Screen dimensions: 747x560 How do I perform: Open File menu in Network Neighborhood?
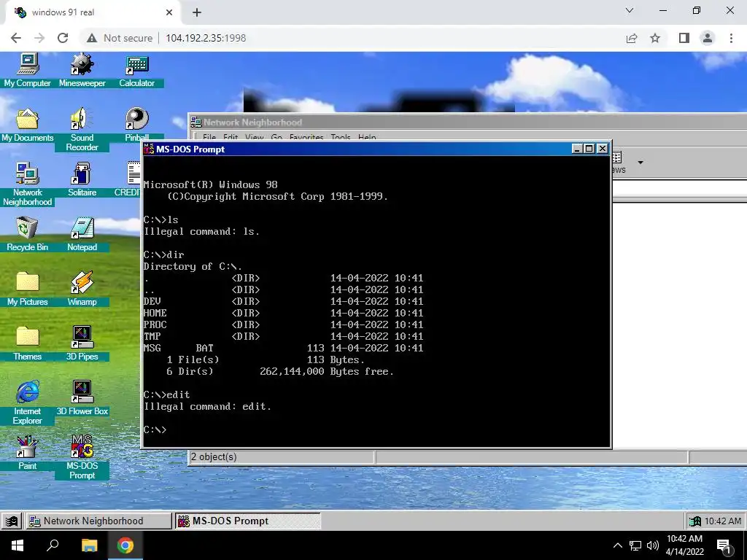pyautogui.click(x=209, y=137)
